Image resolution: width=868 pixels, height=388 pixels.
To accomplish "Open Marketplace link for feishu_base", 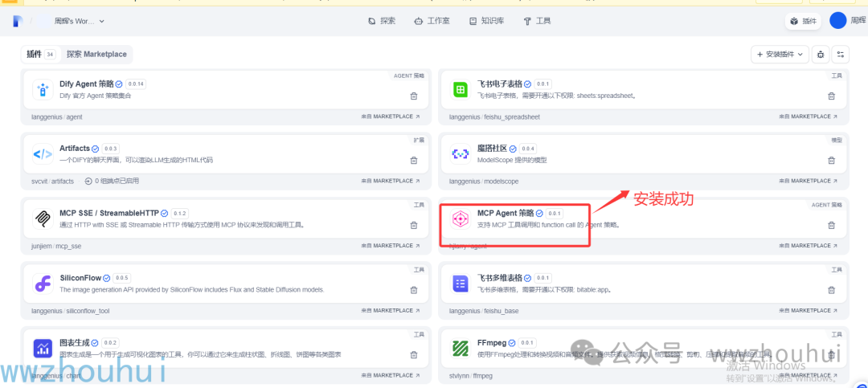I will (x=809, y=311).
